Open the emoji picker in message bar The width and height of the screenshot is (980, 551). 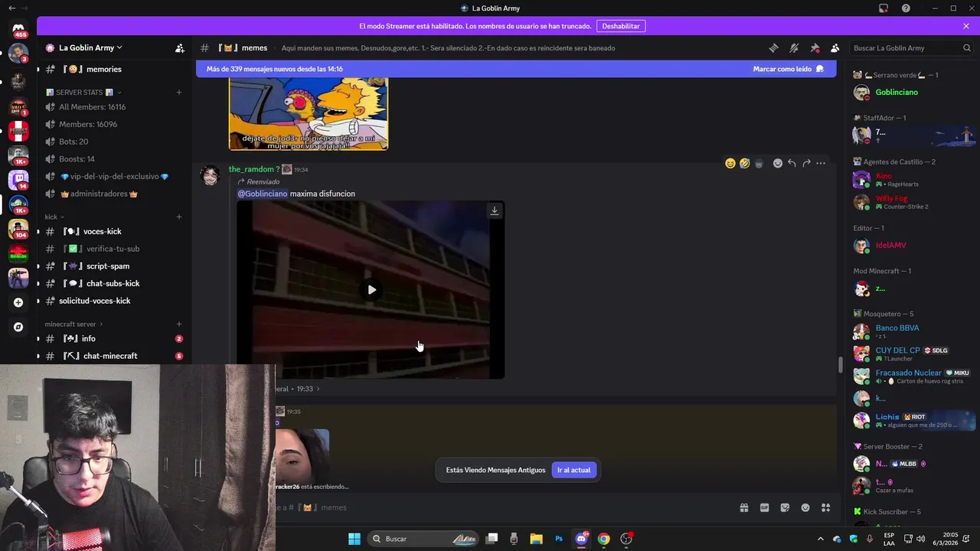point(805,507)
